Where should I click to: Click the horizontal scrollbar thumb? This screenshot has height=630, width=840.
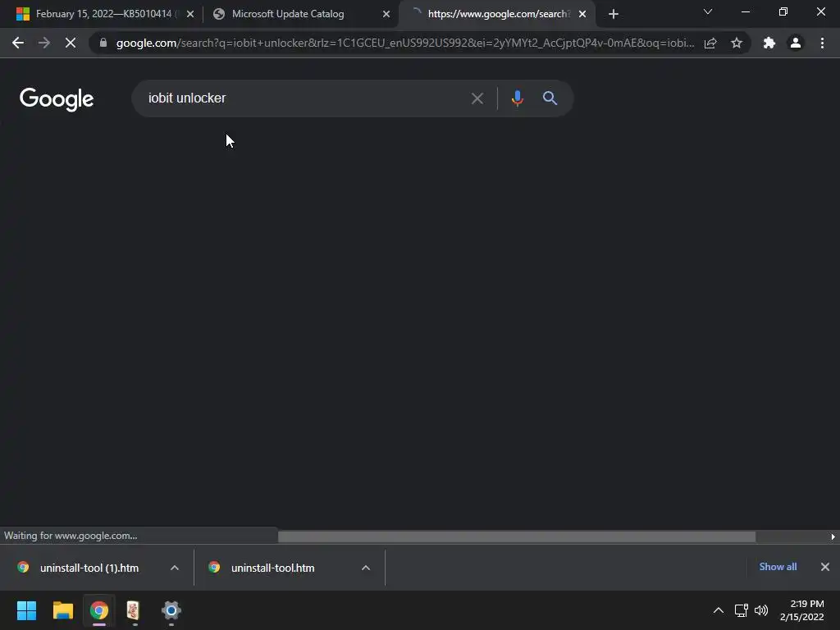(x=517, y=536)
